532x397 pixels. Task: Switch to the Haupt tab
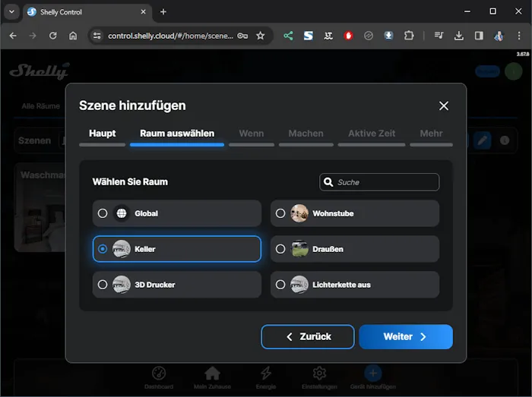102,134
